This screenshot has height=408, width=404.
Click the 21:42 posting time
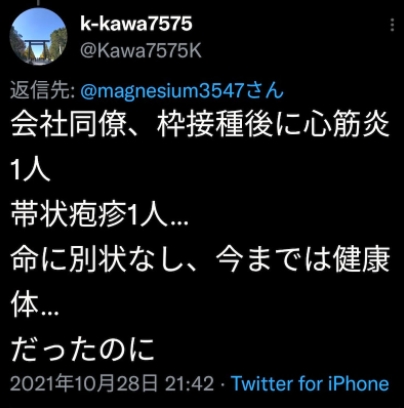pyautogui.click(x=189, y=384)
